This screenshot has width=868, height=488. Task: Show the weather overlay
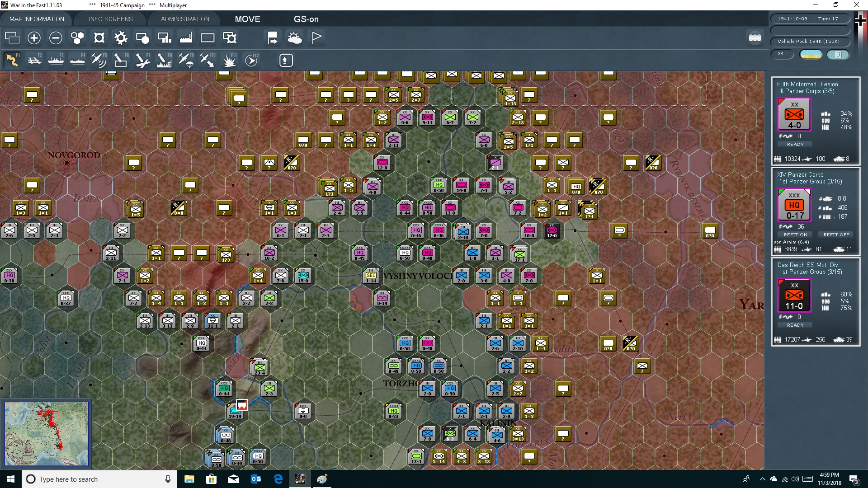pos(295,38)
